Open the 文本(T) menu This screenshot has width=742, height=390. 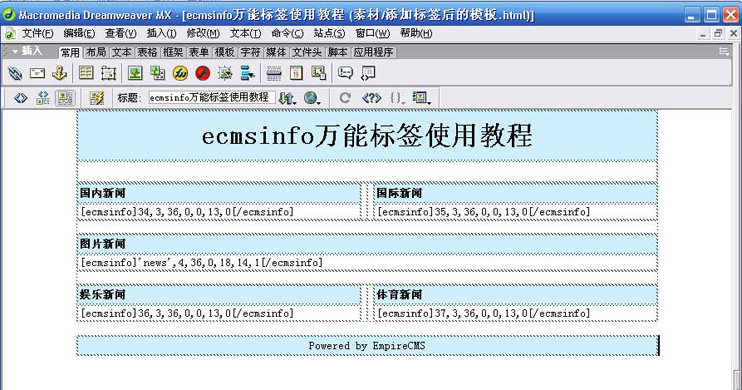[x=245, y=33]
